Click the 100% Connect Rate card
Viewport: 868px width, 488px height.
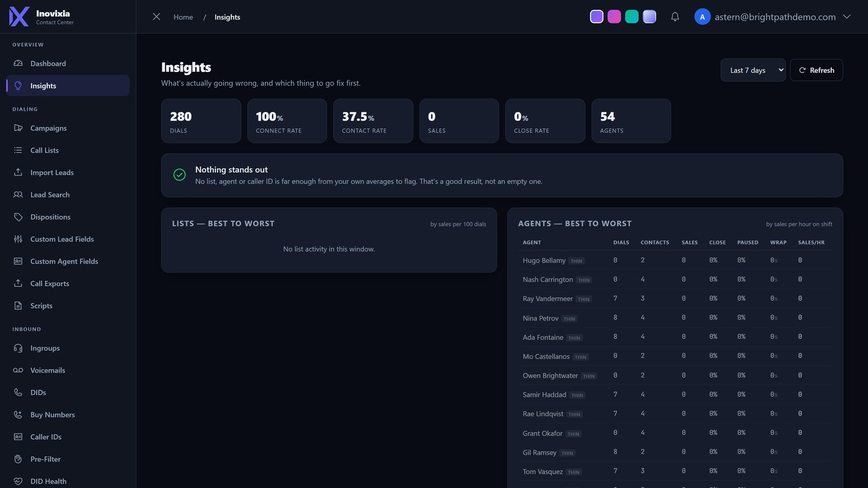tap(287, 121)
